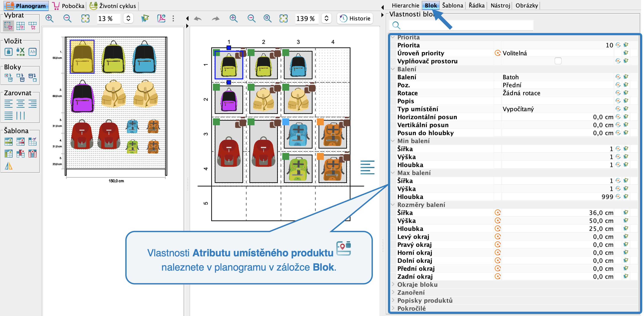
Task: Expand the Zanoření section
Action: coord(393,292)
